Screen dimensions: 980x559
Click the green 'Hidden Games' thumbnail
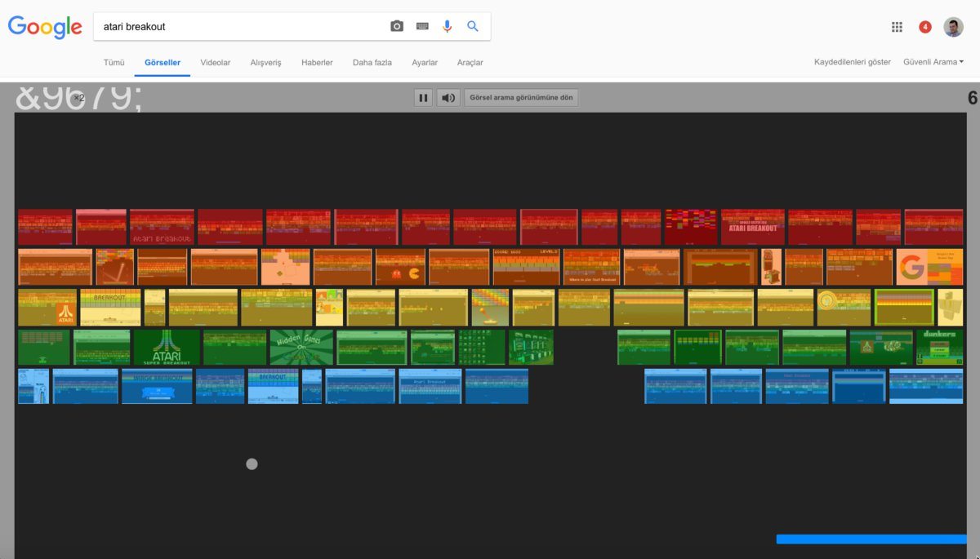click(301, 347)
